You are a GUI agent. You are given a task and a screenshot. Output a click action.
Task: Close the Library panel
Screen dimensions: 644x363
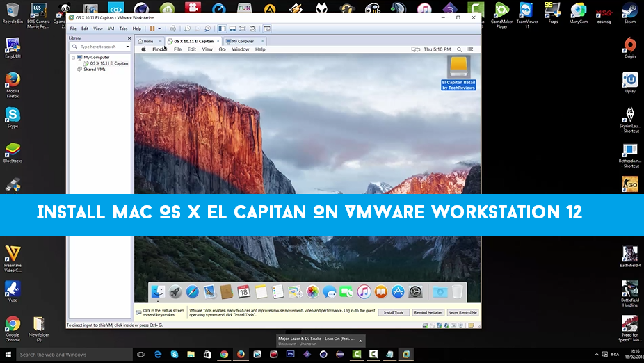(129, 38)
